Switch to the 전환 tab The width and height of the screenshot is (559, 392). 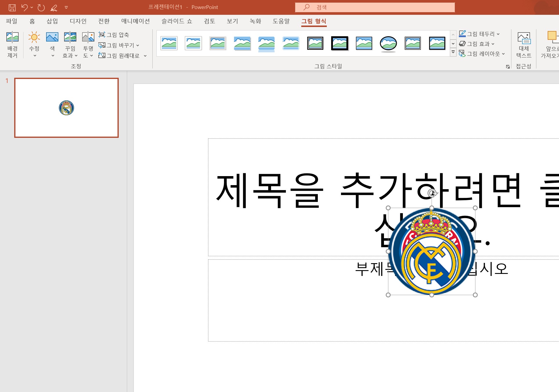pyautogui.click(x=104, y=21)
